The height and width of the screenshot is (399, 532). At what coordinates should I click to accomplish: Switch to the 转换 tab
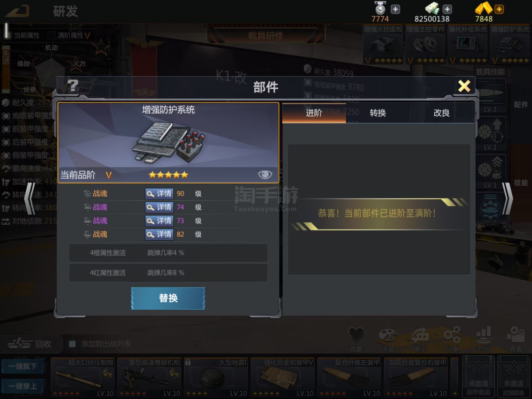click(x=378, y=113)
